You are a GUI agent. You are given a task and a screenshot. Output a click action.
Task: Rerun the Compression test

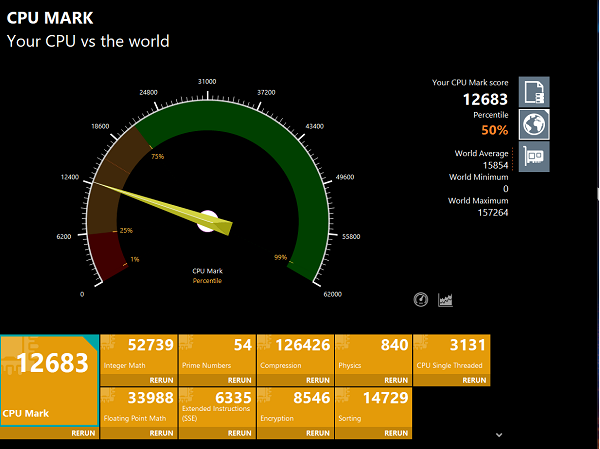(x=318, y=380)
